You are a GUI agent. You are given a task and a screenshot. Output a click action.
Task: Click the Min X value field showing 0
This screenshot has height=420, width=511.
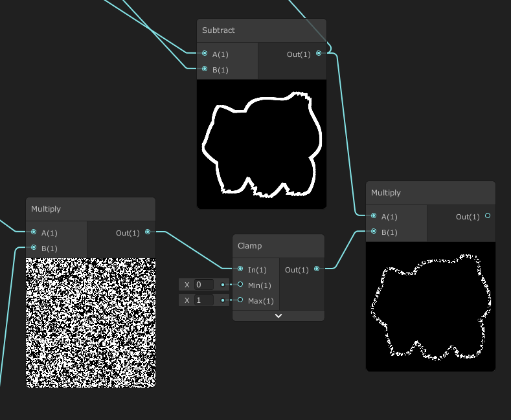[204, 285]
